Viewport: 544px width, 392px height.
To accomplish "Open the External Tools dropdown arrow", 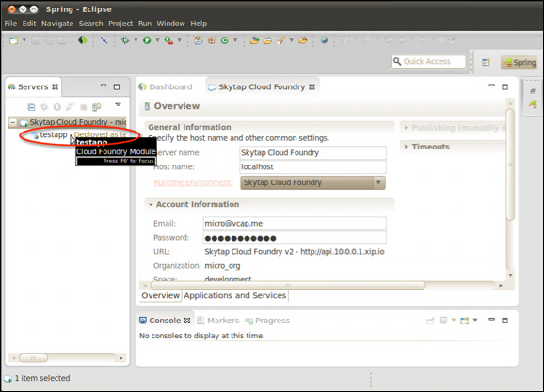I will pyautogui.click(x=180, y=40).
